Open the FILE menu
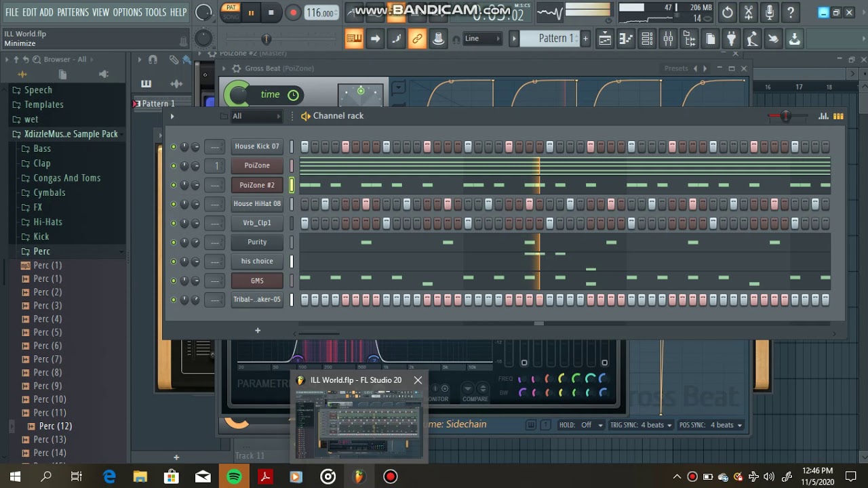Screen dimensions: 868x488 [x=12, y=12]
